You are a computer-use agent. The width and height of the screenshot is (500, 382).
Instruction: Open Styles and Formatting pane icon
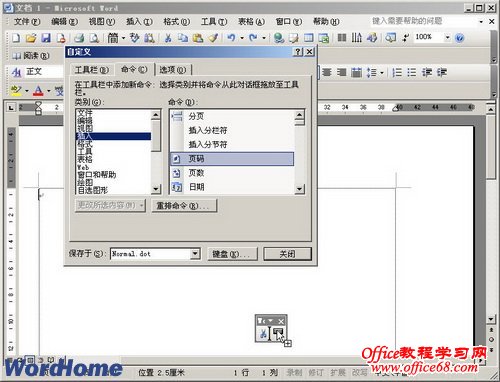[x=16, y=72]
